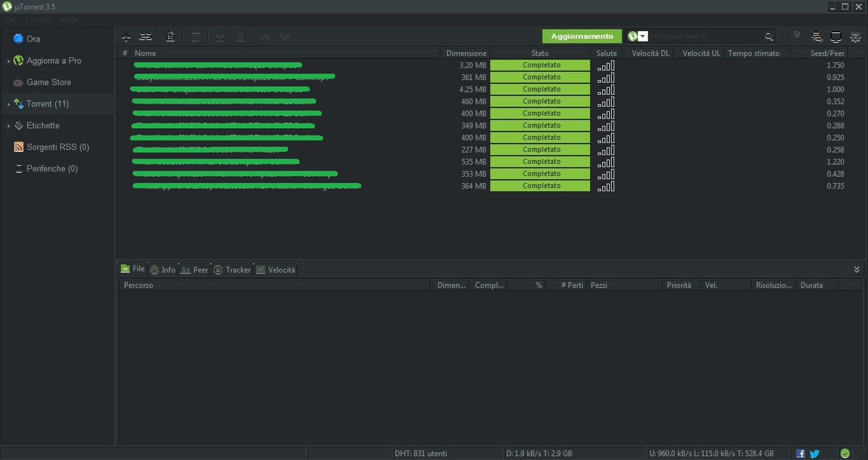The image size is (868, 460).
Task: Focus the Infospace Search input field
Action: click(705, 37)
